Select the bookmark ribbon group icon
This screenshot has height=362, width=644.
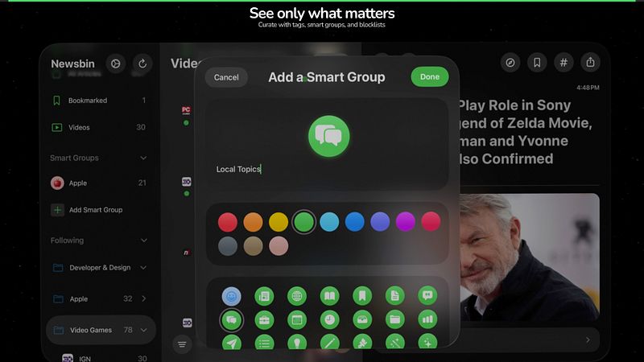click(362, 296)
